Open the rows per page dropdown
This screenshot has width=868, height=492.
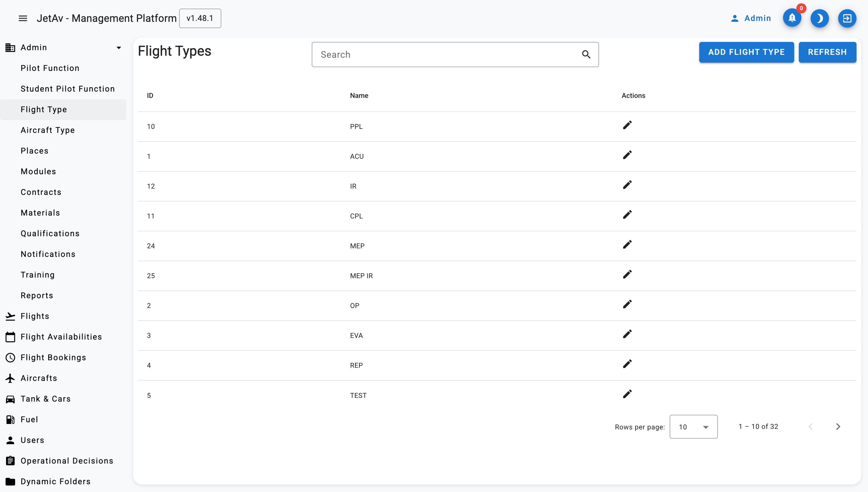(x=693, y=427)
